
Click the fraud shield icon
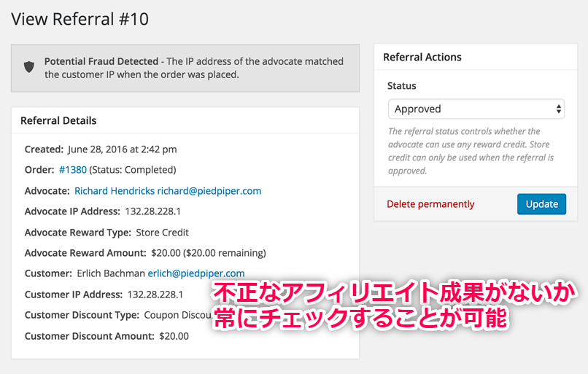coord(29,68)
